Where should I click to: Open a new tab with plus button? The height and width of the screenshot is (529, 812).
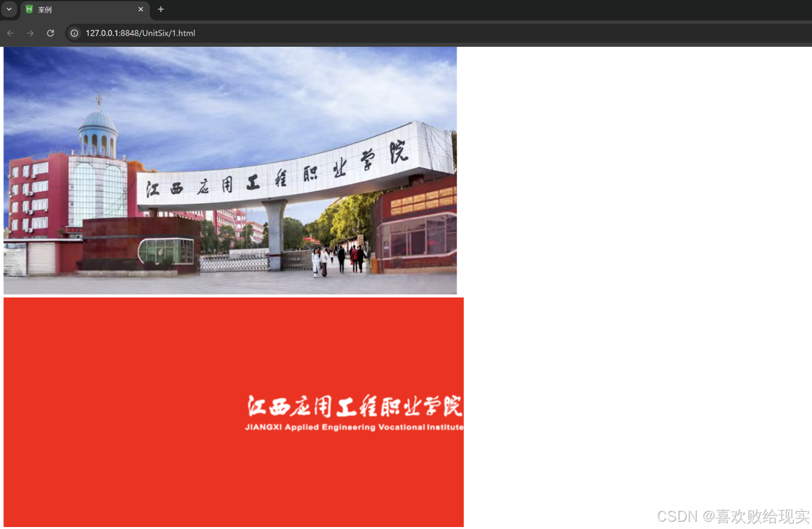[161, 9]
